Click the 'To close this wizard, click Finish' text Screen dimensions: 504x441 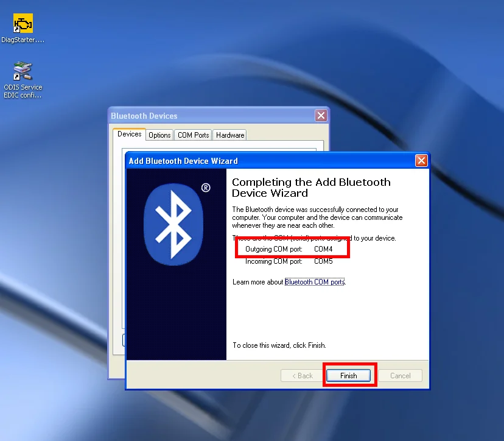coord(279,345)
